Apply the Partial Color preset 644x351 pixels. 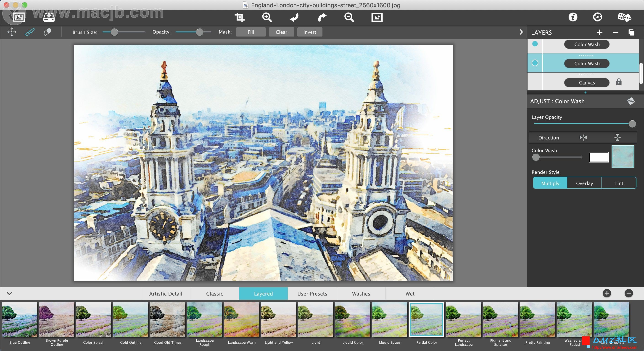pos(427,320)
